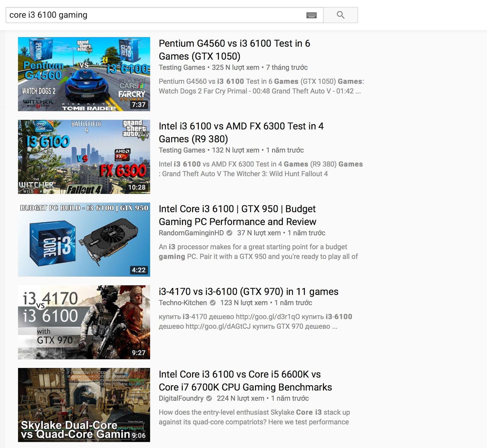
Task: Click the 7:37 duration badge
Action: (138, 105)
